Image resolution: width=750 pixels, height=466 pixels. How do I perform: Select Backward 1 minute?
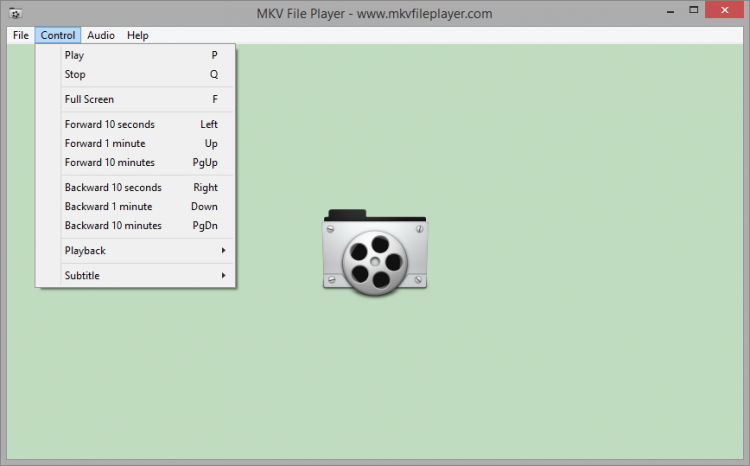(135, 207)
